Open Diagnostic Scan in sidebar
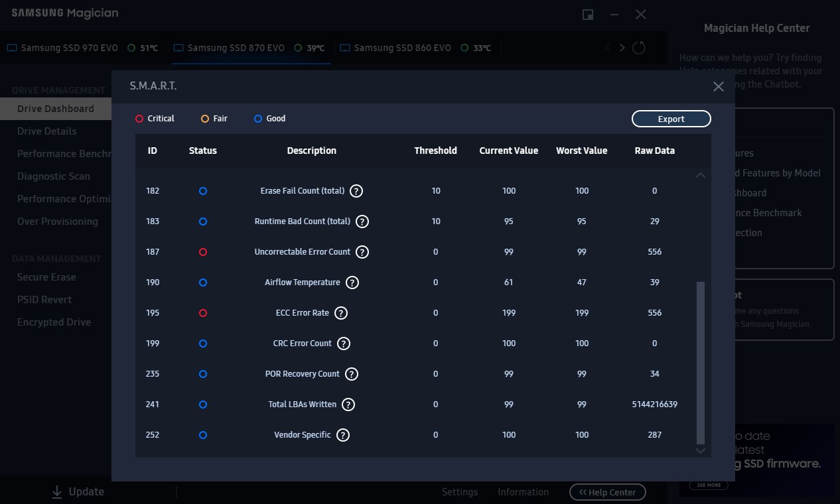Image resolution: width=840 pixels, height=504 pixels. (54, 176)
